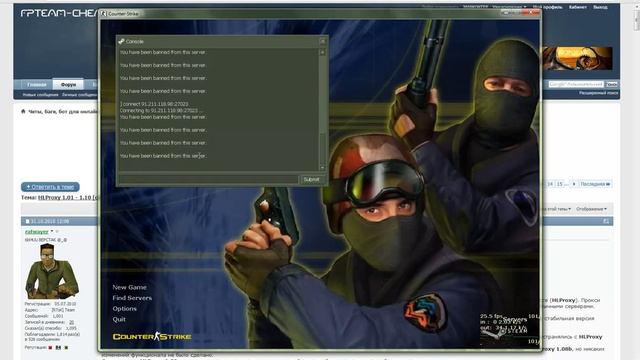Open page 15 in the forum pagination
The image size is (640, 360).
click(560, 184)
